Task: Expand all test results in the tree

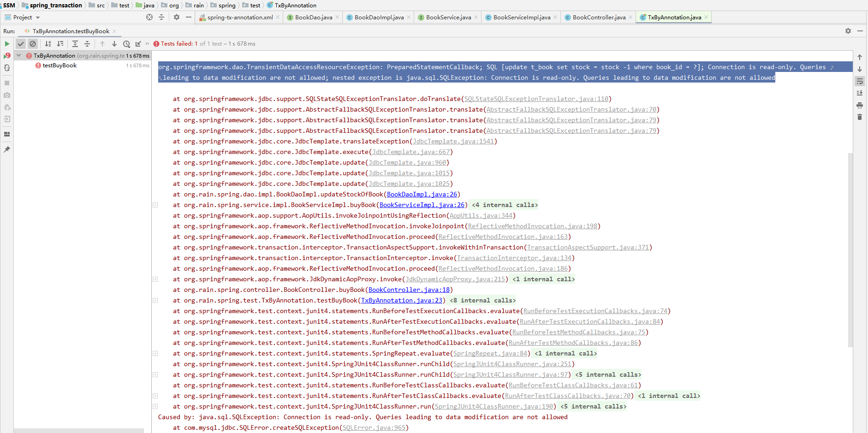Action: point(75,44)
